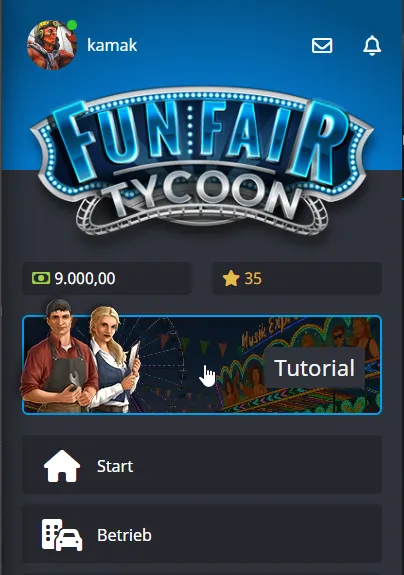Open notifications via the bell icon

pyautogui.click(x=372, y=45)
